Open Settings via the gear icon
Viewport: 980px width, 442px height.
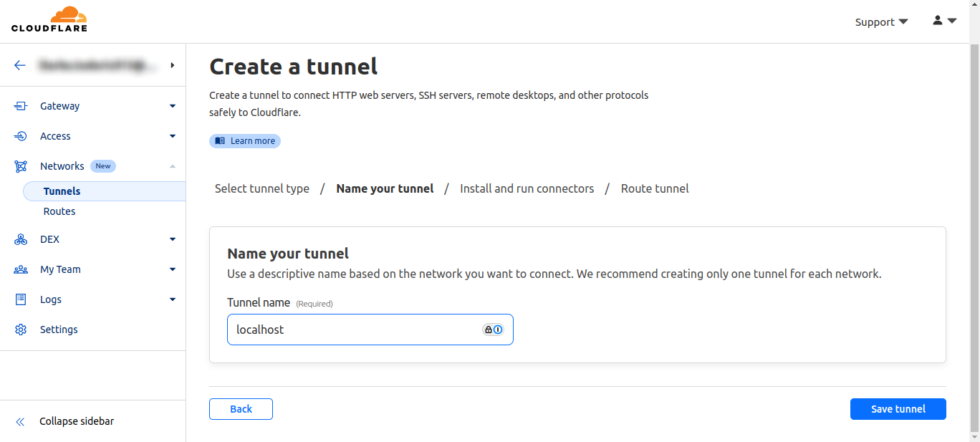pyautogui.click(x=21, y=330)
